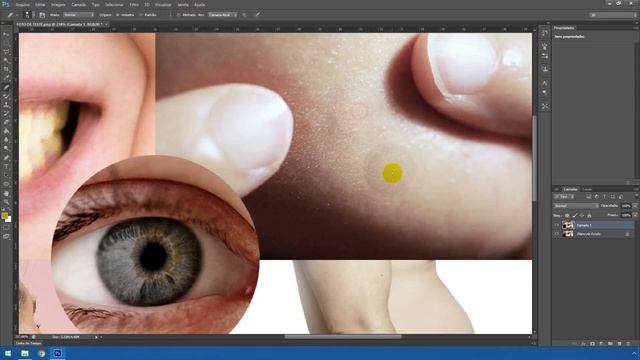The height and width of the screenshot is (360, 640).
Task: Select the Blur tool
Action: tap(6, 140)
